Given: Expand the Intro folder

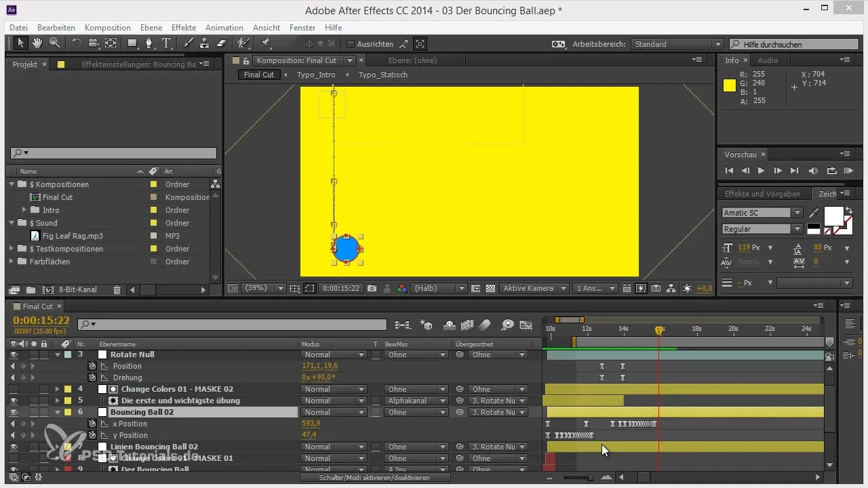Looking at the screenshot, I should pyautogui.click(x=24, y=210).
